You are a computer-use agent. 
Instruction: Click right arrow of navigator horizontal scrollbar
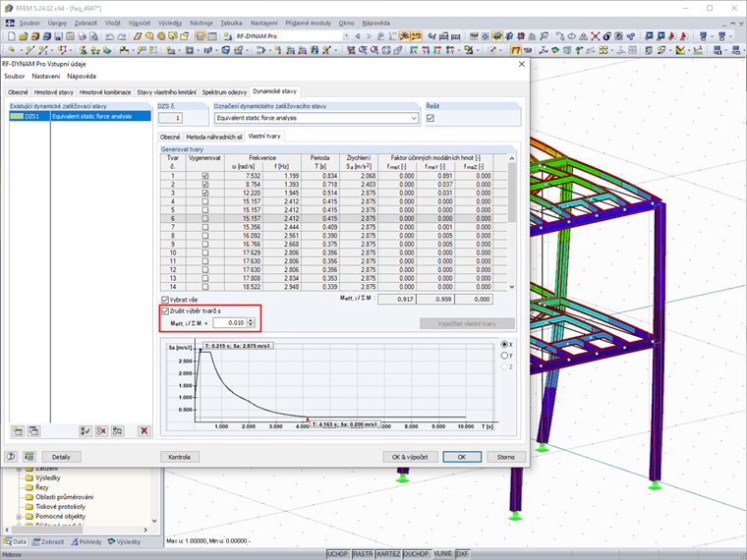145,530
